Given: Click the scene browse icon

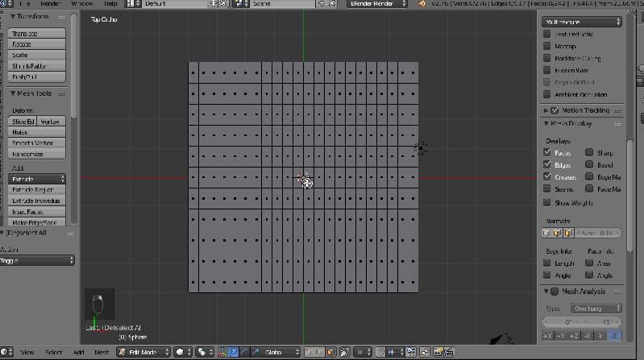Looking at the screenshot, I should 241,4.
